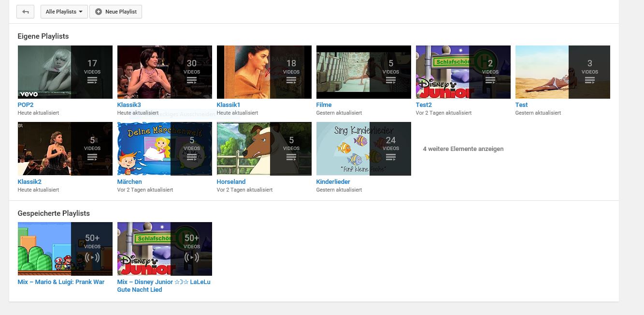Open the Horseland playlist thumbnail

[264, 149]
